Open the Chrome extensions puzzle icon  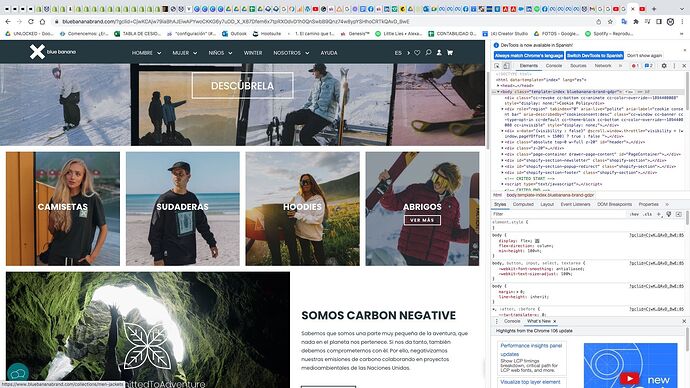click(635, 21)
